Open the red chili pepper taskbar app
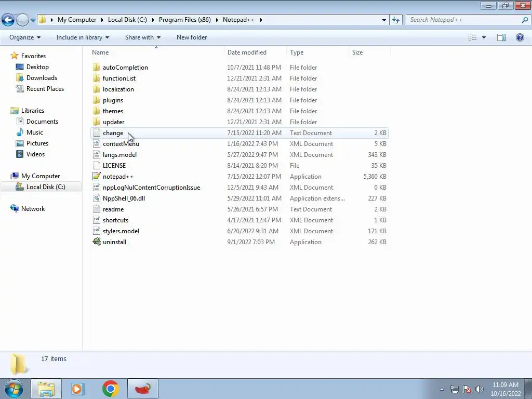 143,389
